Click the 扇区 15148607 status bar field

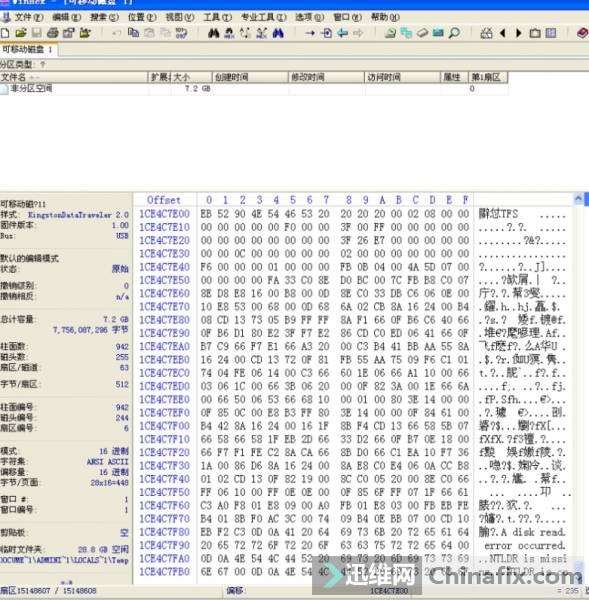[48, 591]
